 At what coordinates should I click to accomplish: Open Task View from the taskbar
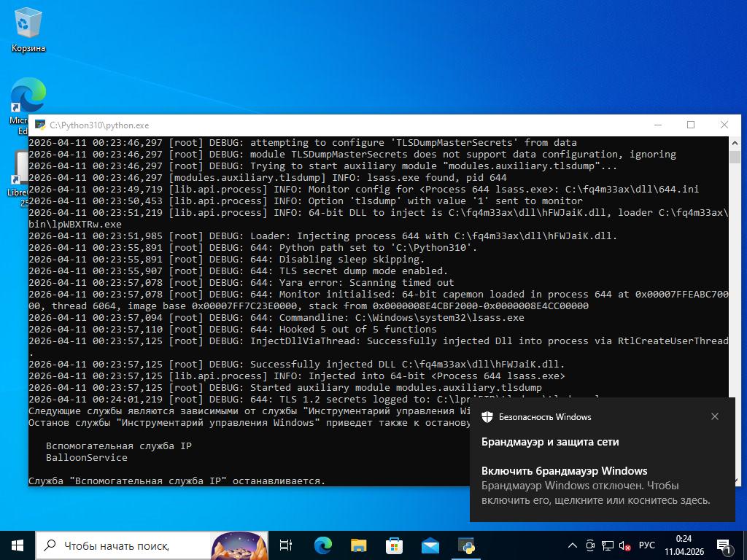(x=286, y=545)
